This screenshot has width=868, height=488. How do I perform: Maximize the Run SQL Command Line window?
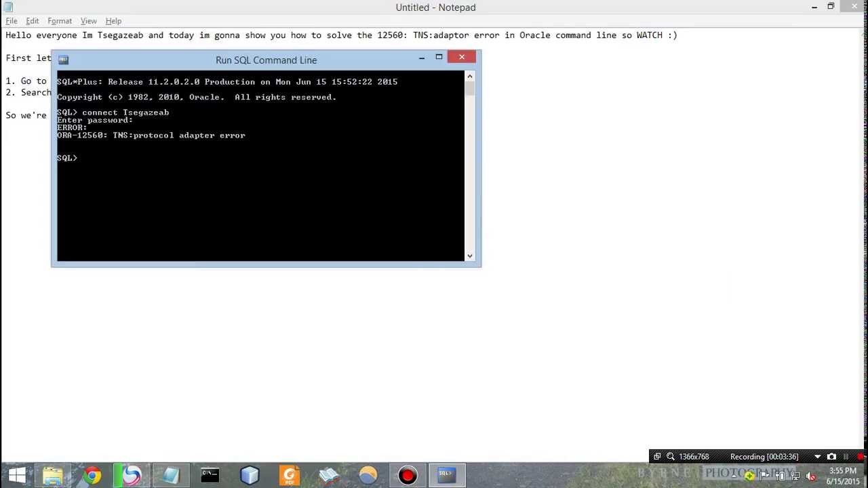coord(439,58)
